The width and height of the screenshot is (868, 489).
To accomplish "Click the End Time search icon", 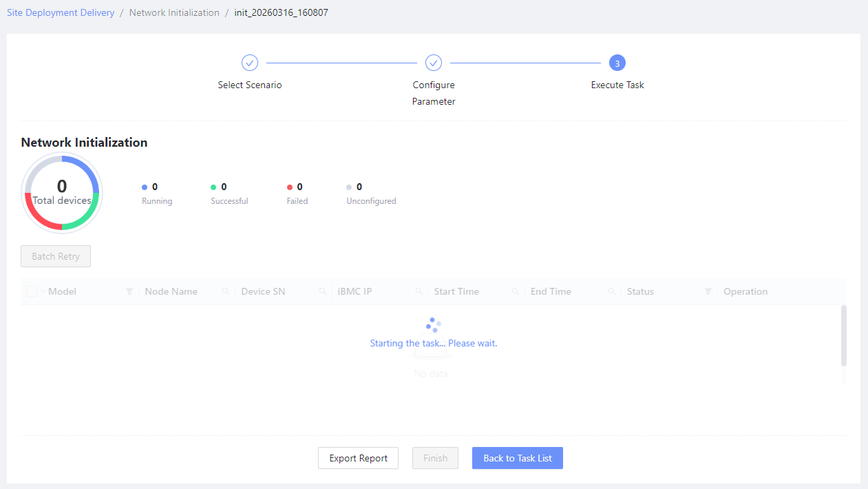I will tap(611, 292).
